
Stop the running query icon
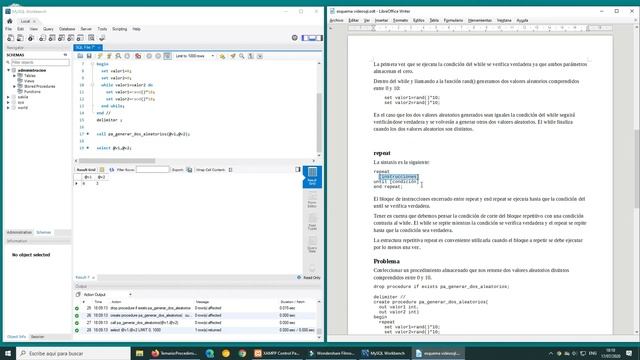(127, 56)
